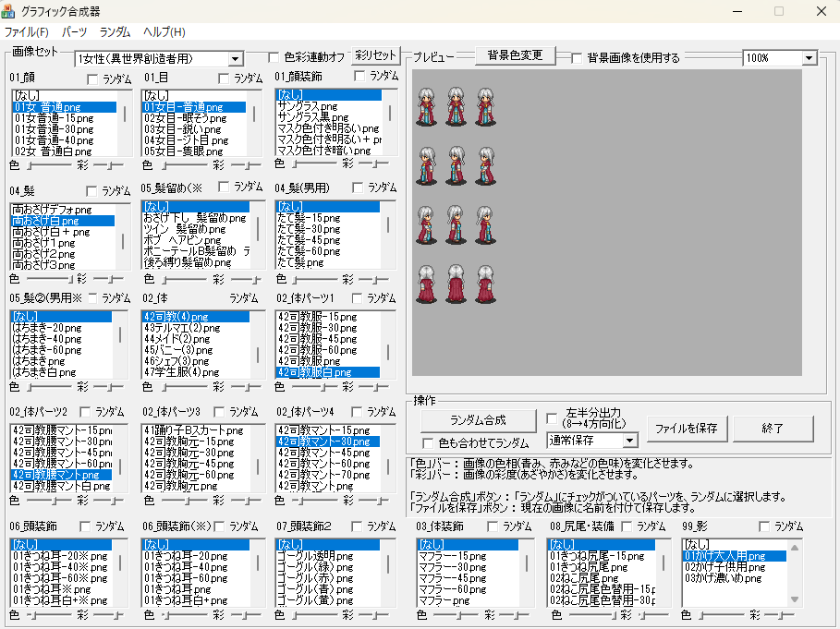
Task: Open the ヘルプ(H) menu
Action: pyautogui.click(x=164, y=32)
